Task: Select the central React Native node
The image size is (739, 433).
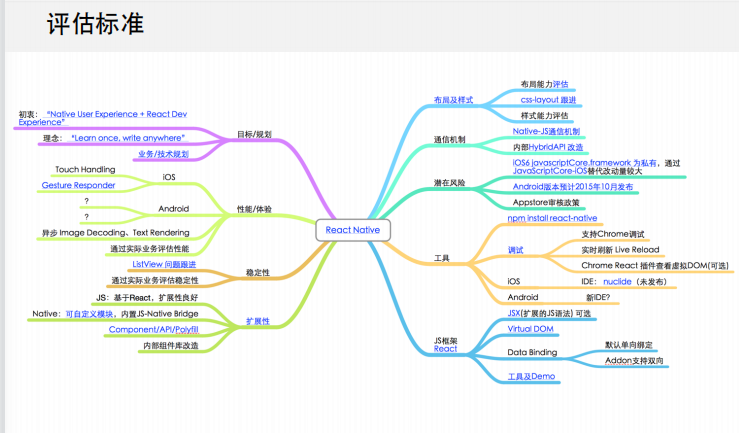Action: tap(353, 230)
